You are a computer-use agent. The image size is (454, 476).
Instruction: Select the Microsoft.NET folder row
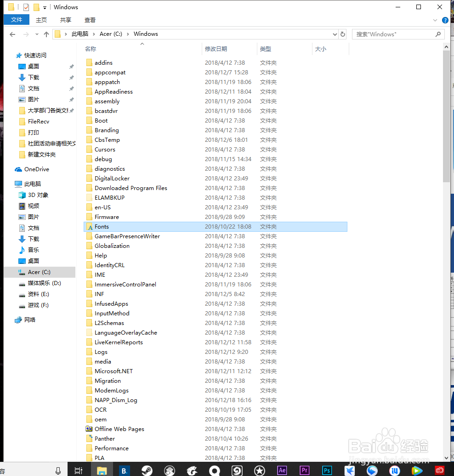[216, 371]
